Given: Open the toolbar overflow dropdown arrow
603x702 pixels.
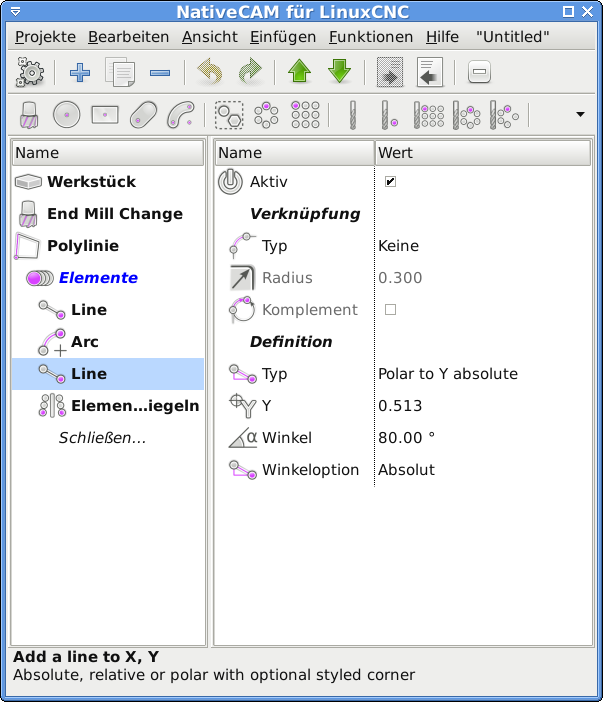Looking at the screenshot, I should (x=580, y=114).
